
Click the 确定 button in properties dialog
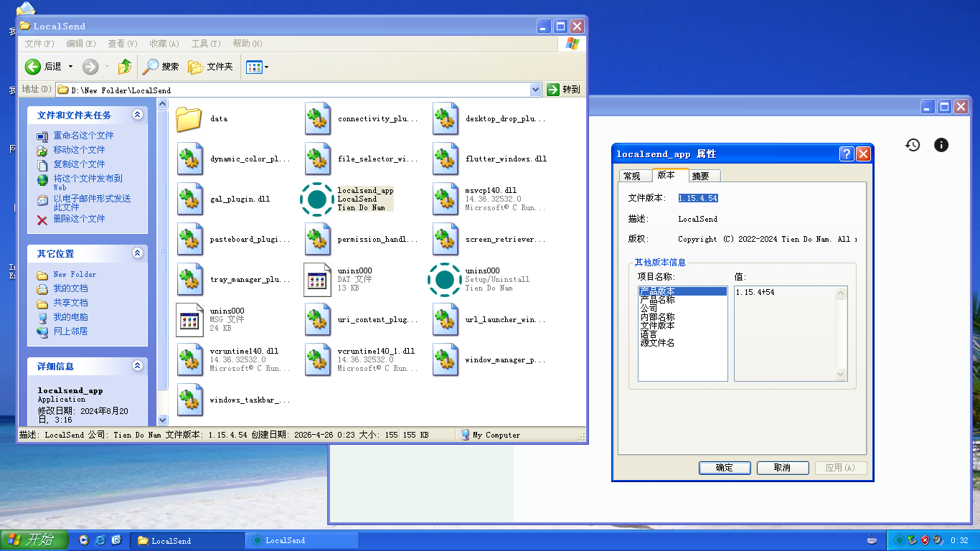point(725,468)
